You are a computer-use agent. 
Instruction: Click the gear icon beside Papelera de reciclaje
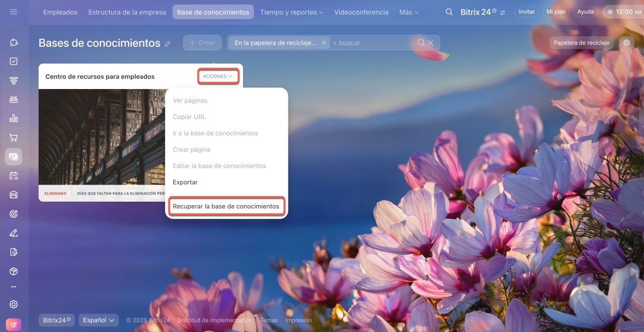(626, 43)
